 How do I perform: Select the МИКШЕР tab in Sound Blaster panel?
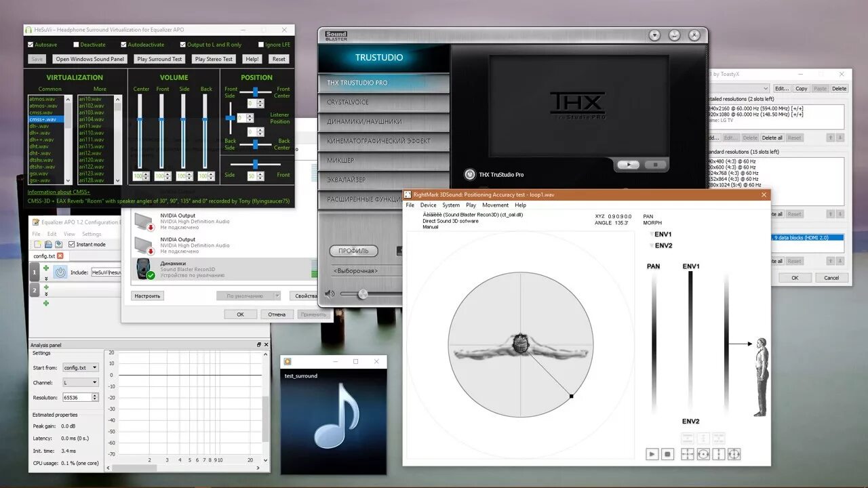(383, 160)
